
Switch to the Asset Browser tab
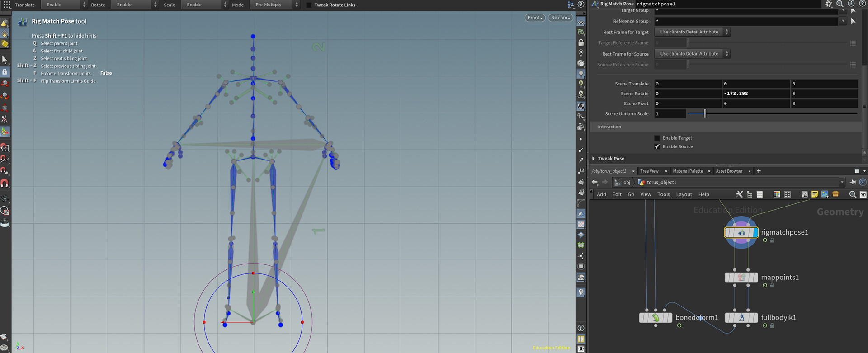click(729, 171)
